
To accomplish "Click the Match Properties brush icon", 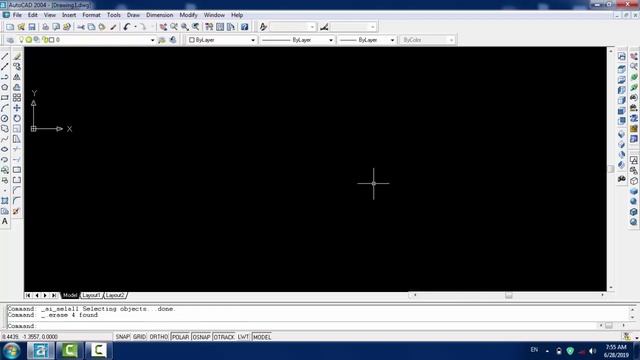I will (x=113, y=27).
